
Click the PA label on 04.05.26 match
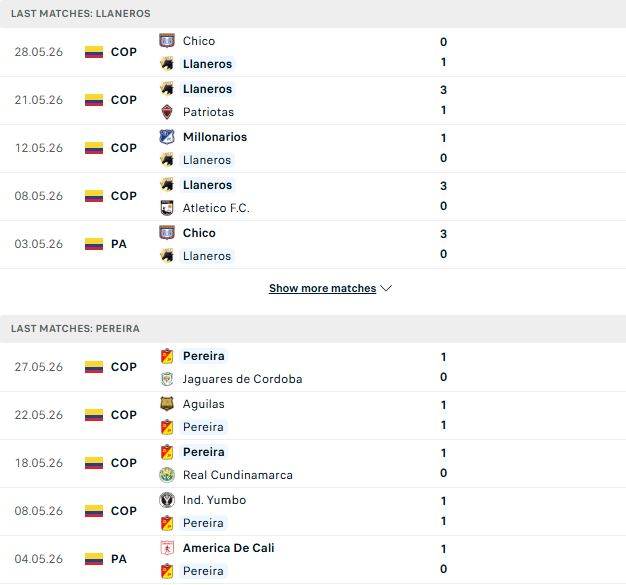(x=119, y=559)
